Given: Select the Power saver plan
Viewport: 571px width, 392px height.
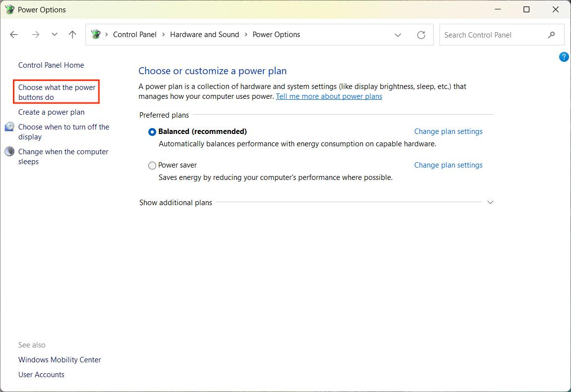Looking at the screenshot, I should pyautogui.click(x=152, y=165).
